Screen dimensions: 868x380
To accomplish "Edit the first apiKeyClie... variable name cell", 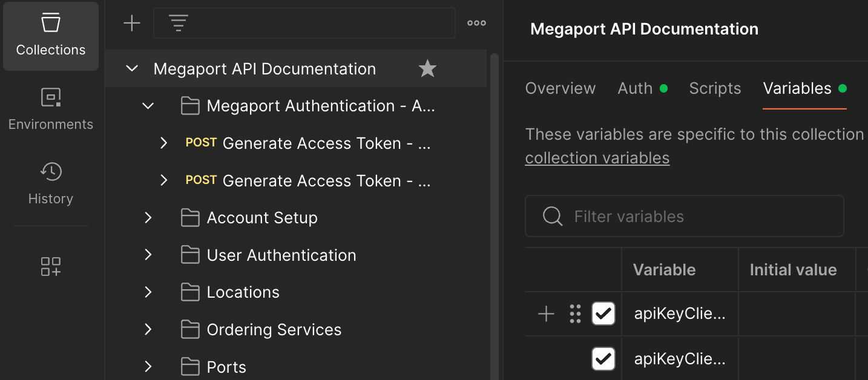I will pyautogui.click(x=680, y=313).
